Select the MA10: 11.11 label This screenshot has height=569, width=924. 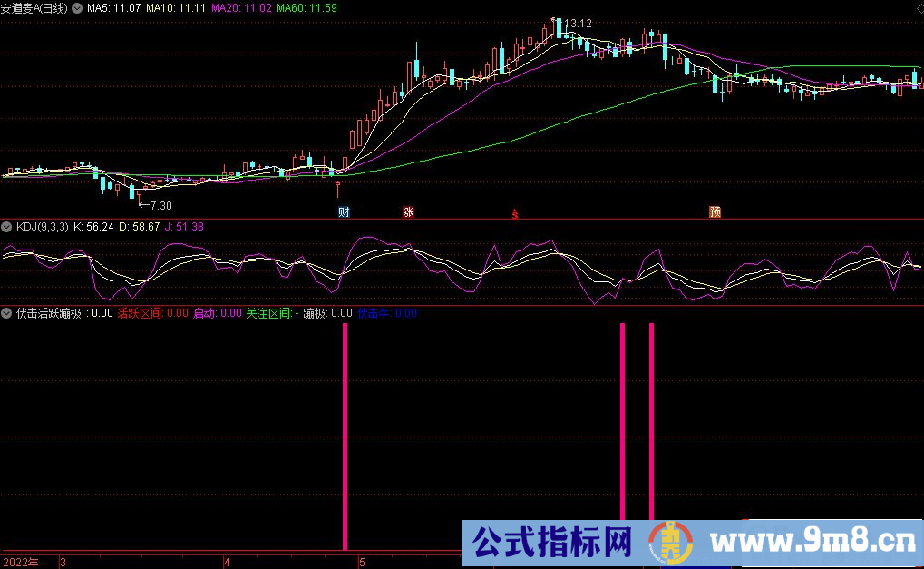pos(176,8)
